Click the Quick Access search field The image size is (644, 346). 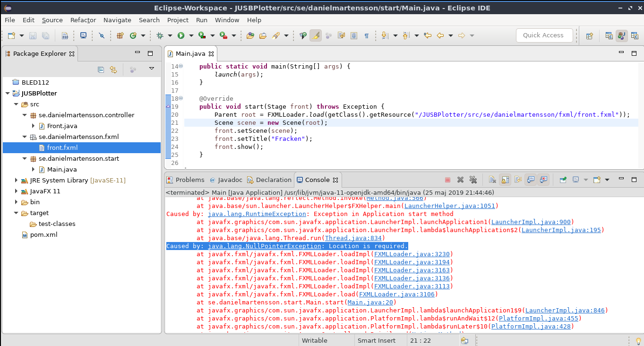tap(544, 35)
